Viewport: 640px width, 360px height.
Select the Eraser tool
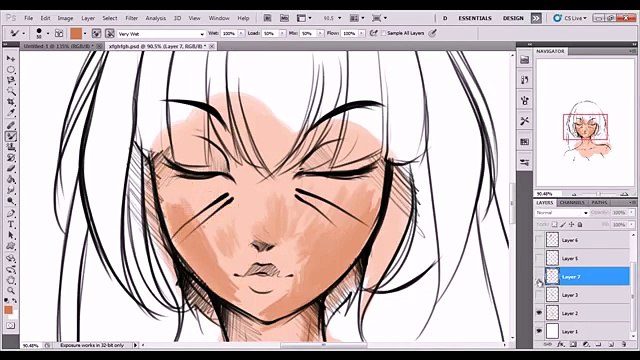tap(11, 169)
